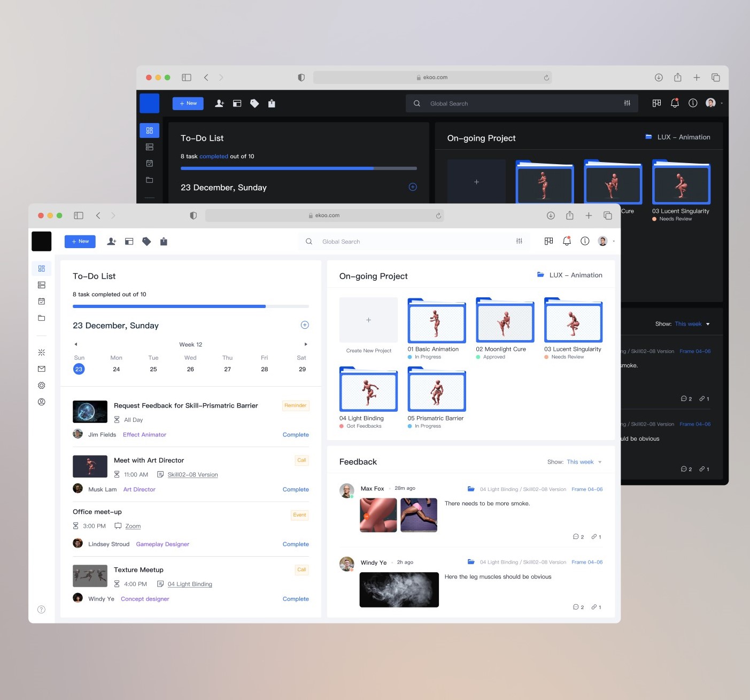The image size is (750, 700).
Task: Open the help question mark icon
Action: pos(42,610)
